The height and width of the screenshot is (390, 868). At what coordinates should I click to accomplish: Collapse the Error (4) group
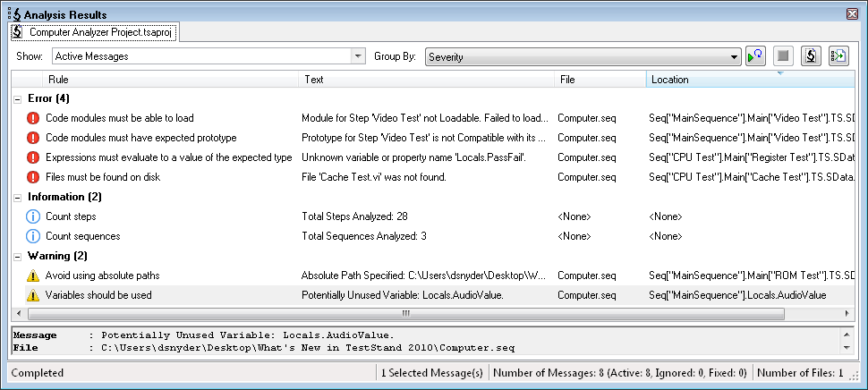click(x=18, y=98)
